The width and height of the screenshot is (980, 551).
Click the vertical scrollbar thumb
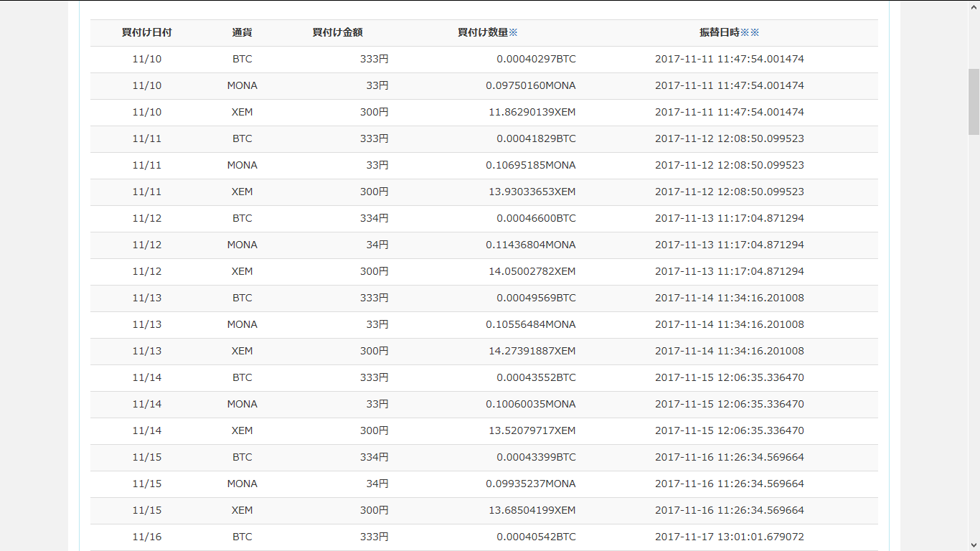tap(974, 102)
